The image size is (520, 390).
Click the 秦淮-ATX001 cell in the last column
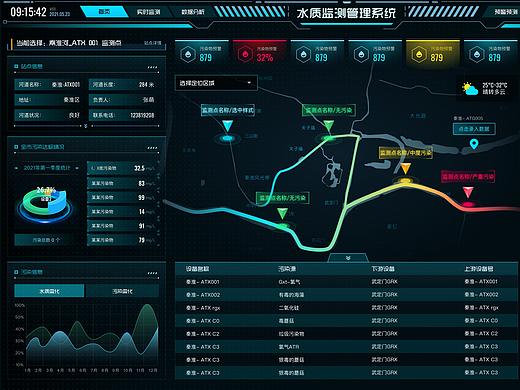(481, 282)
